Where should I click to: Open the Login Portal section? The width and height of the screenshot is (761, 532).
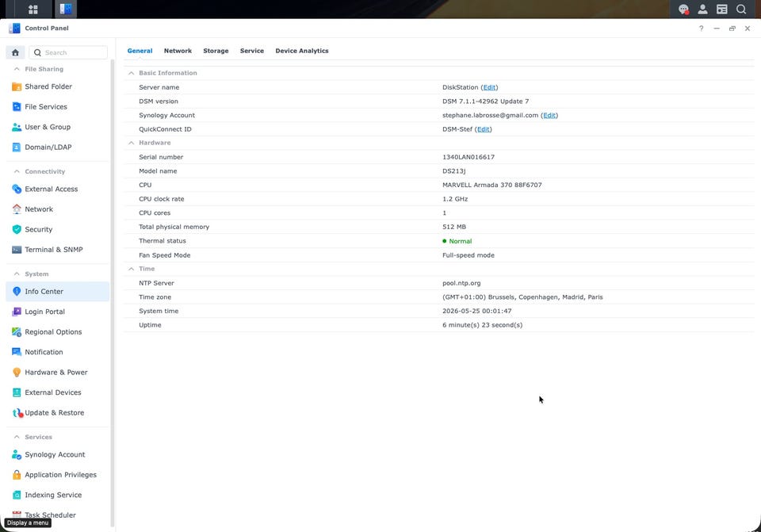(x=58, y=312)
